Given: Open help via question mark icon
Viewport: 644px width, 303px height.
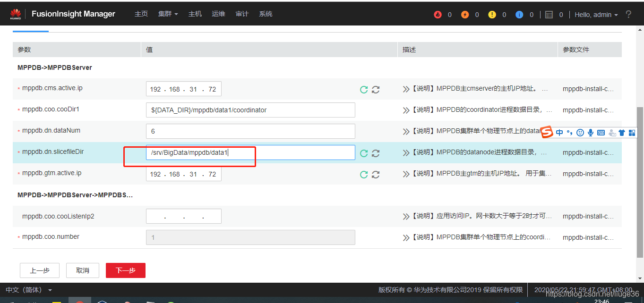Looking at the screenshot, I should pos(628,14).
